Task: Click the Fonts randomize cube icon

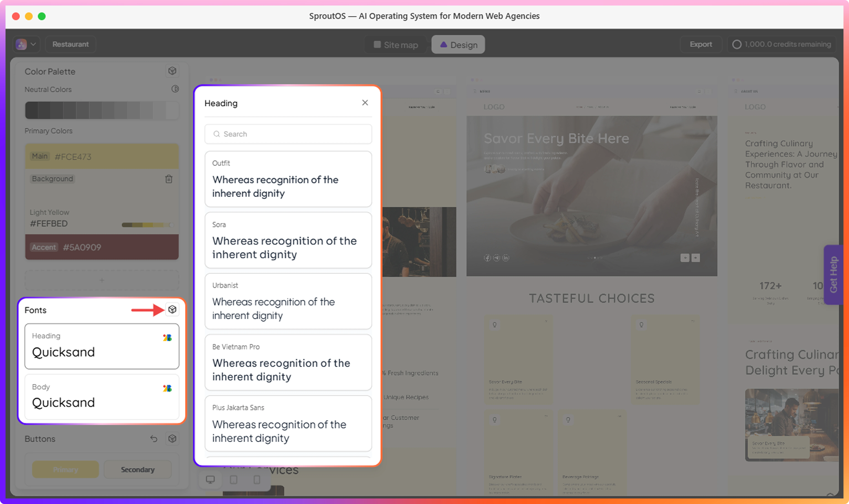Action: pos(172,309)
